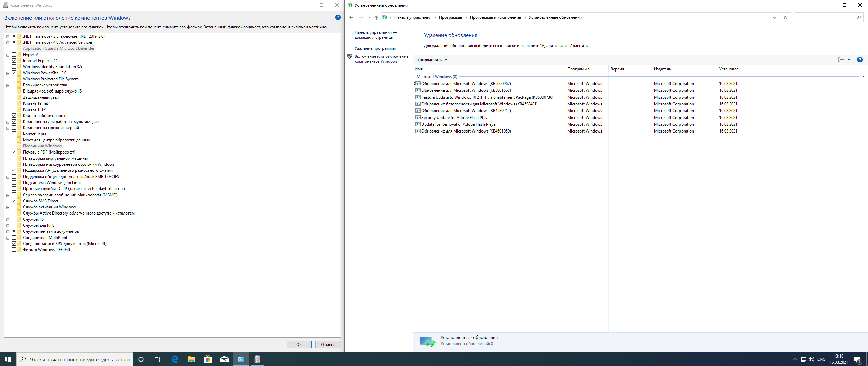Select Feature Update 21H1 KB5000736 entry
Image resolution: width=868 pixels, height=366 pixels.
(579, 97)
